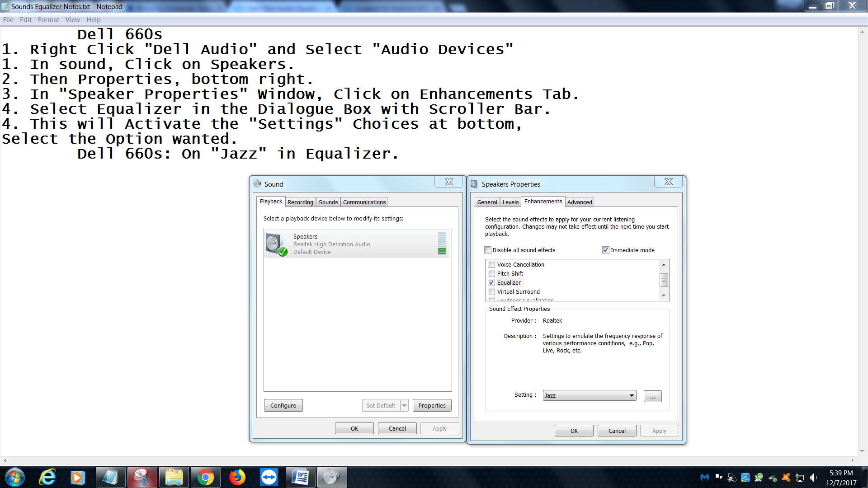868x488 pixels.
Task: Open Avast from the system tray
Action: tap(786, 478)
